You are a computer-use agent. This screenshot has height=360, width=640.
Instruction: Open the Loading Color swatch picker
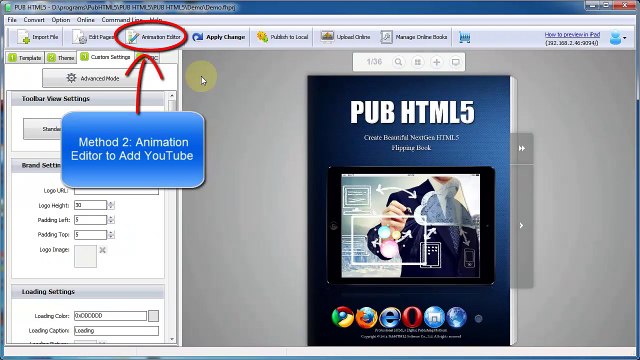coord(153,316)
